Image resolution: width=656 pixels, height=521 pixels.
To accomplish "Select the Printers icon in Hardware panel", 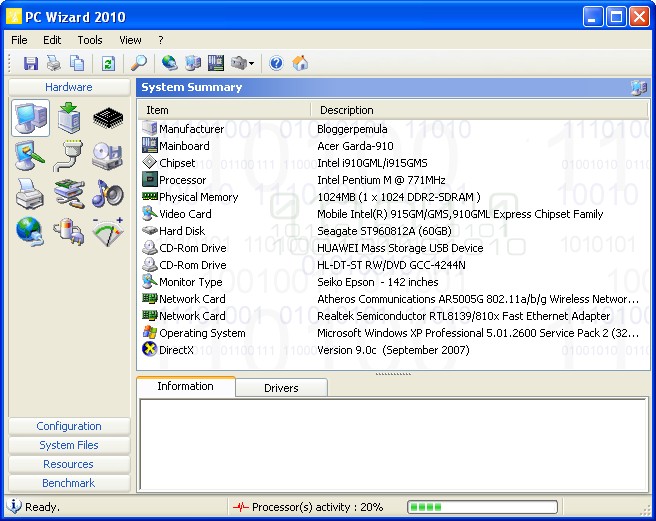I will click(x=30, y=194).
